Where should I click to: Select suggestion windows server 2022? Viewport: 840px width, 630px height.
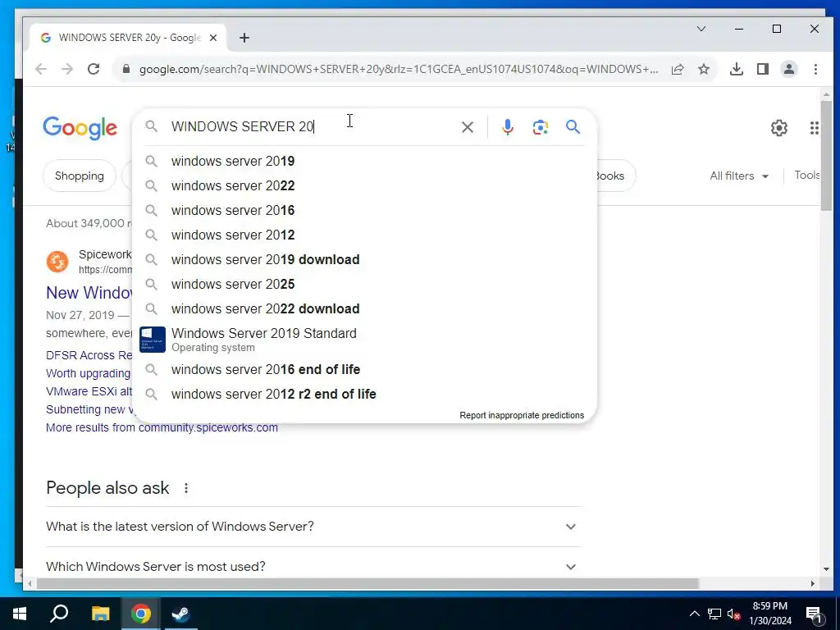pos(364,186)
